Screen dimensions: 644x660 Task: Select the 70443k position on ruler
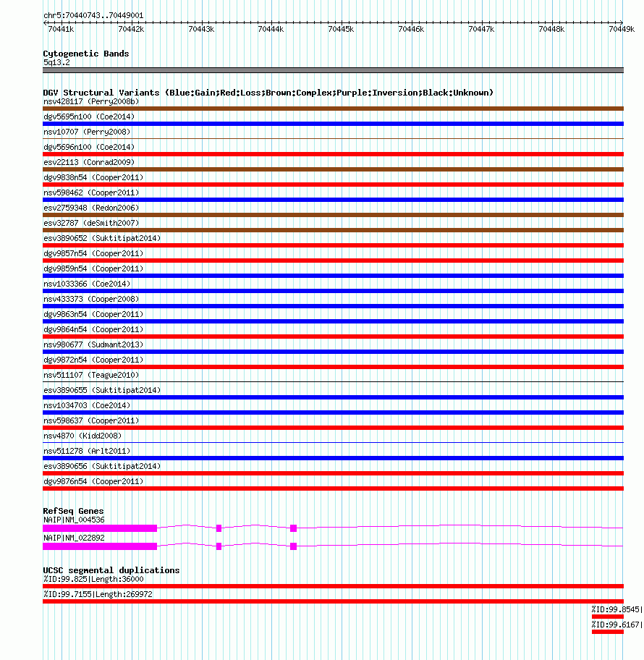coord(201,29)
